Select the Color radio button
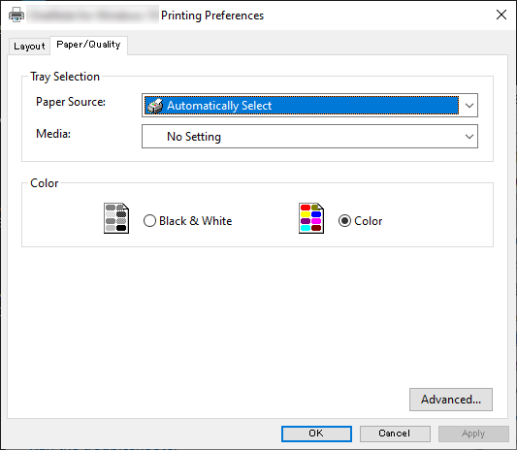Image resolution: width=517 pixels, height=450 pixels. [x=345, y=221]
